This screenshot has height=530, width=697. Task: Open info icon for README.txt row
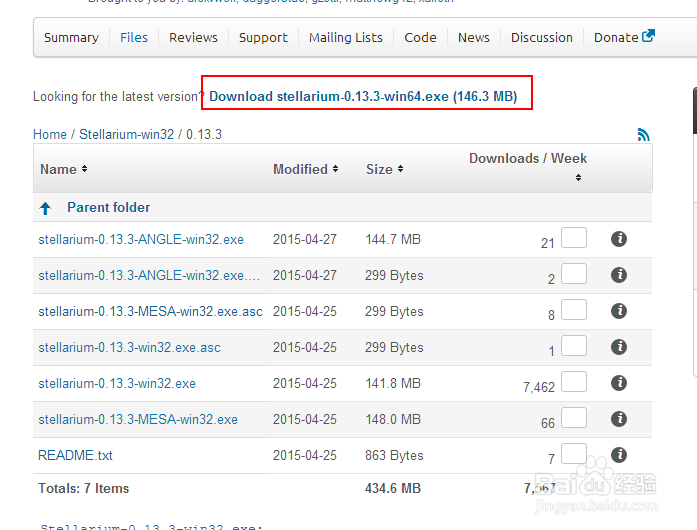pos(619,455)
